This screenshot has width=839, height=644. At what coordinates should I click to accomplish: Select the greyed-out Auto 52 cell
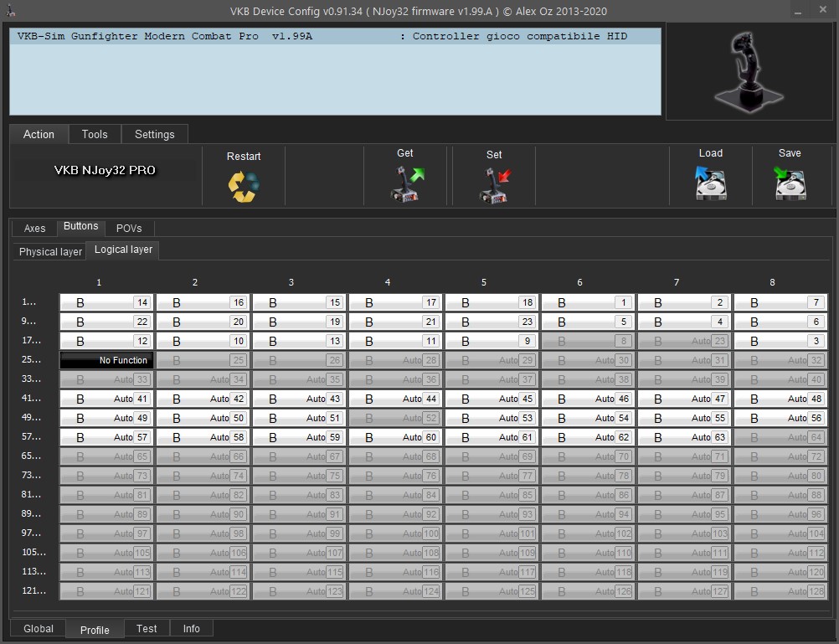coord(395,418)
